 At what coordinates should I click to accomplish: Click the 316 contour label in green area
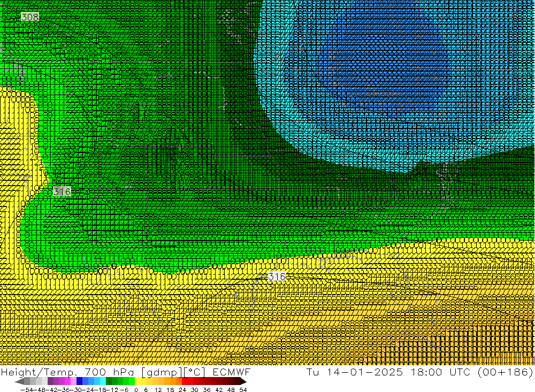pos(62,191)
